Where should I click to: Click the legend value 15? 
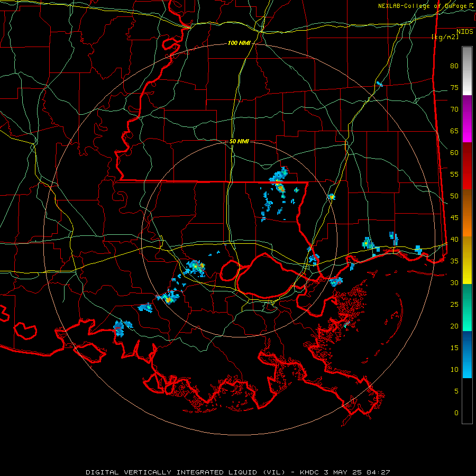pos(454,348)
